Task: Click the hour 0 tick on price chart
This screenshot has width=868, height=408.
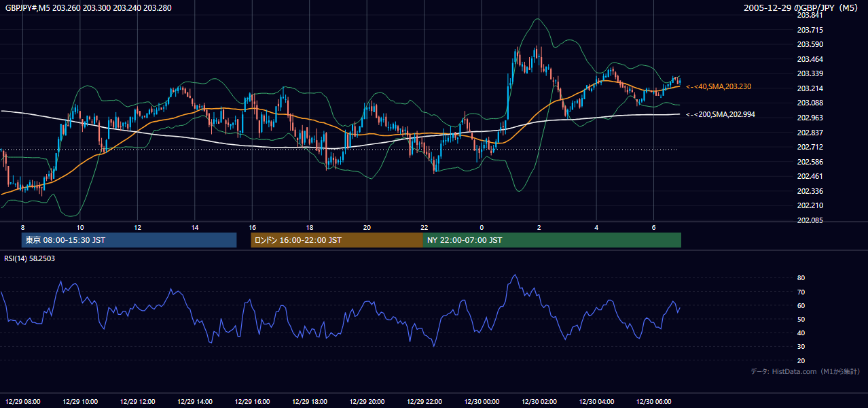Action: 482,227
